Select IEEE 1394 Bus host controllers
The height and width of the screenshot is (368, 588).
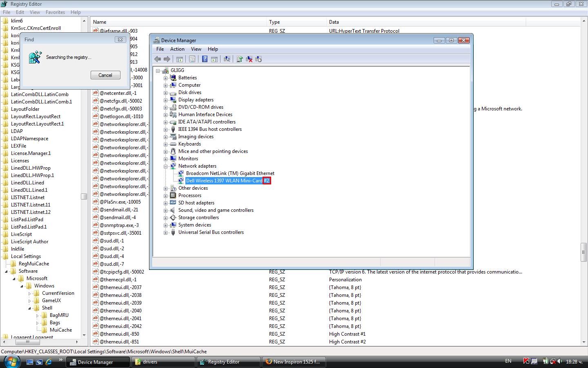pyautogui.click(x=210, y=129)
